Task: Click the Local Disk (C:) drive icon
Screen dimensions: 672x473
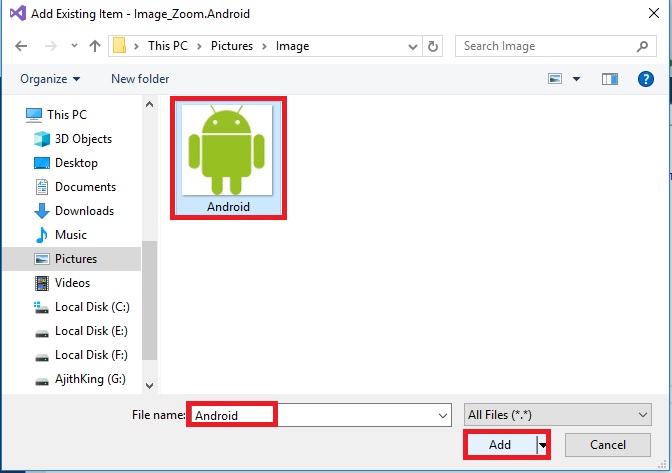Action: click(41, 307)
